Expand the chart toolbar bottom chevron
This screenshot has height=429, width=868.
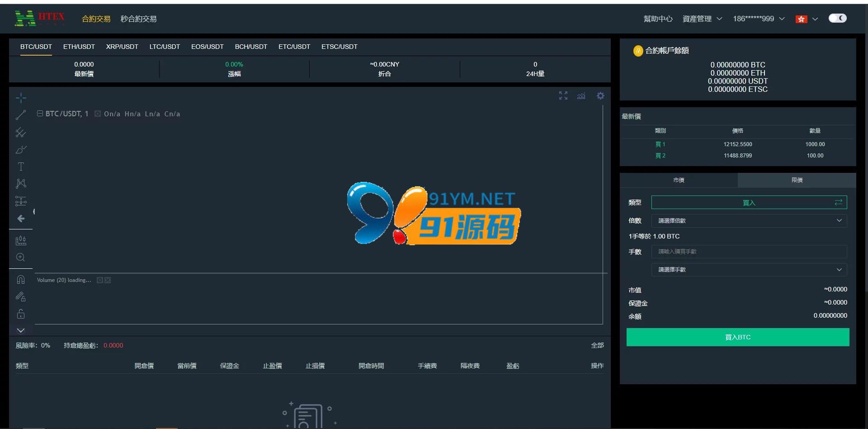[x=21, y=330]
